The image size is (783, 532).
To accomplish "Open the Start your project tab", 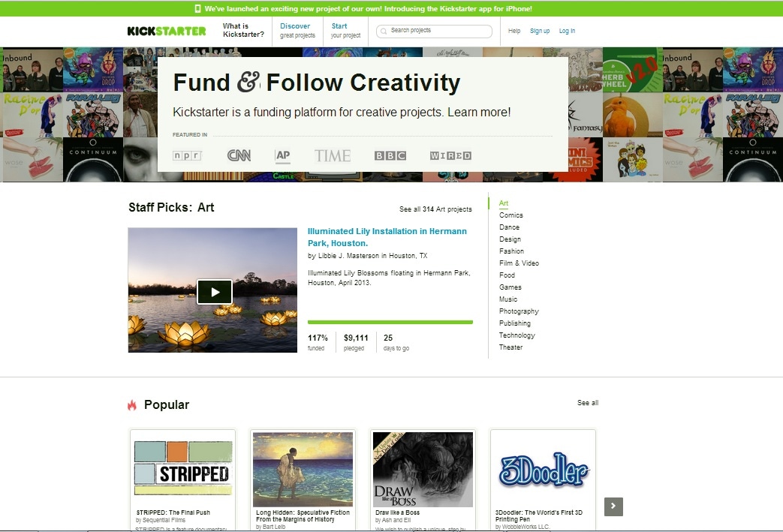I will 345,31.
